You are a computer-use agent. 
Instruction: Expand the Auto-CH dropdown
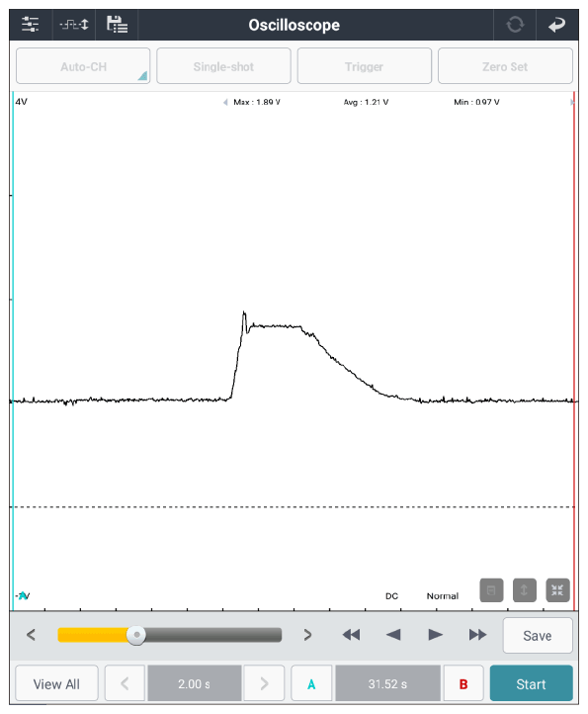[x=83, y=66]
